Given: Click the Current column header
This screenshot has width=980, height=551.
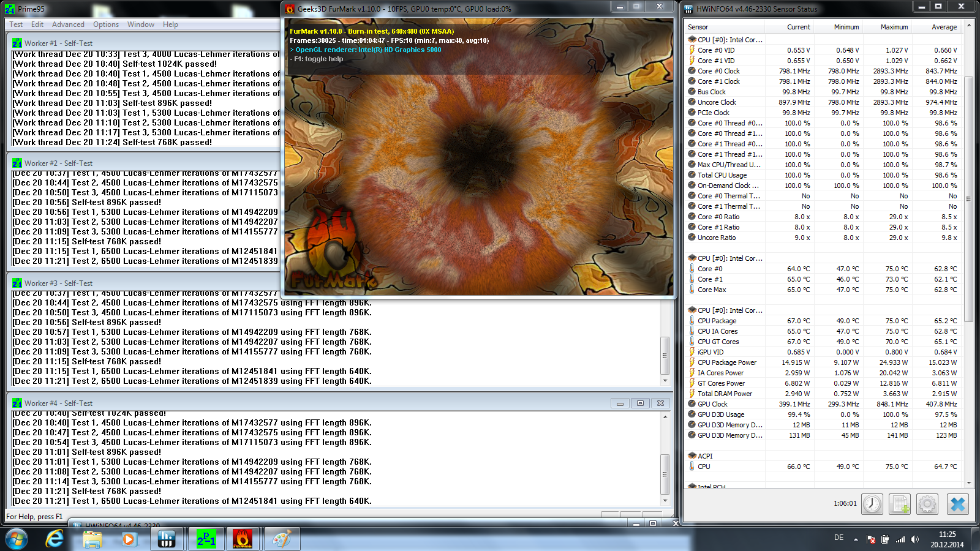Looking at the screenshot, I should [x=790, y=27].
